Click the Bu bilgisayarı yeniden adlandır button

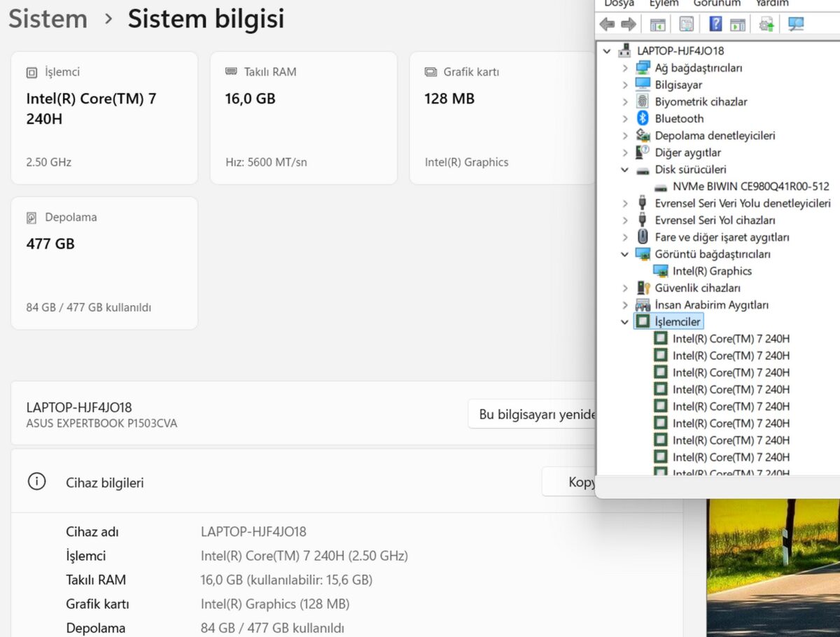pyautogui.click(x=532, y=414)
